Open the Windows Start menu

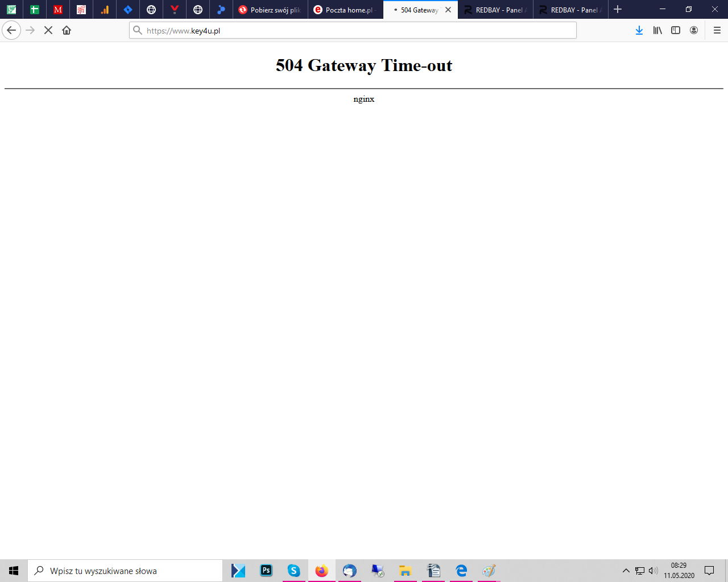point(14,571)
